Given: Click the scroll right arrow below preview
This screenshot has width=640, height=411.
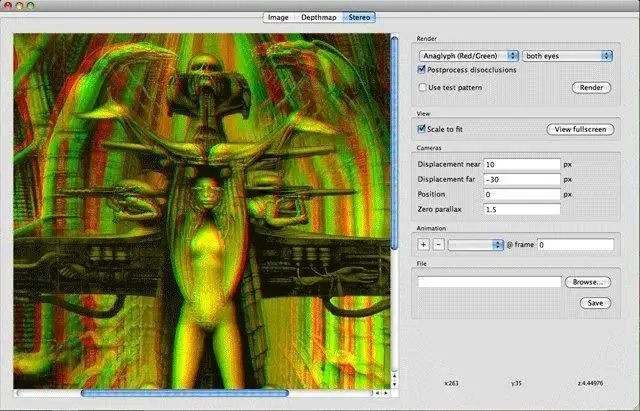Looking at the screenshot, I should point(385,393).
